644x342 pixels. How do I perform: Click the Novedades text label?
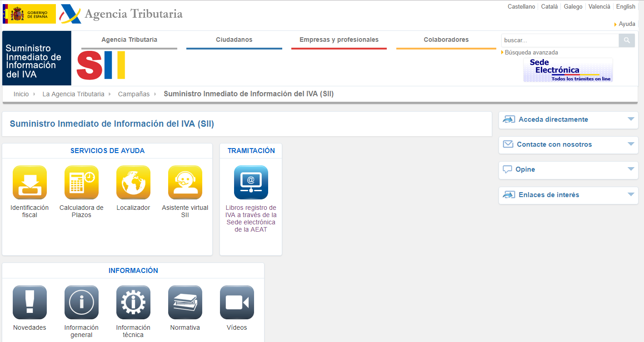pyautogui.click(x=30, y=327)
